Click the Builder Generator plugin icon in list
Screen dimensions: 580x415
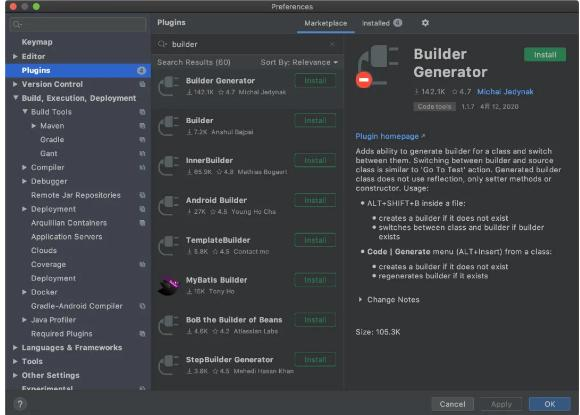pos(168,86)
